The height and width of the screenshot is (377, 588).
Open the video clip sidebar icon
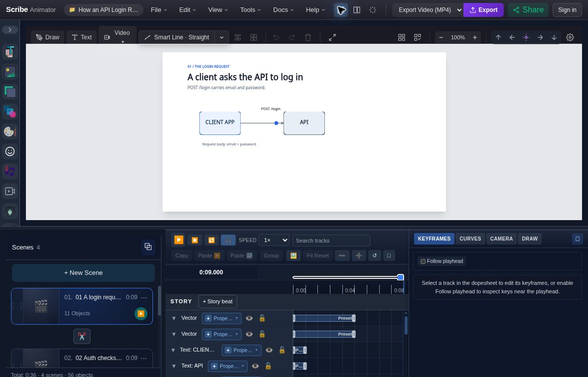(x=10, y=191)
